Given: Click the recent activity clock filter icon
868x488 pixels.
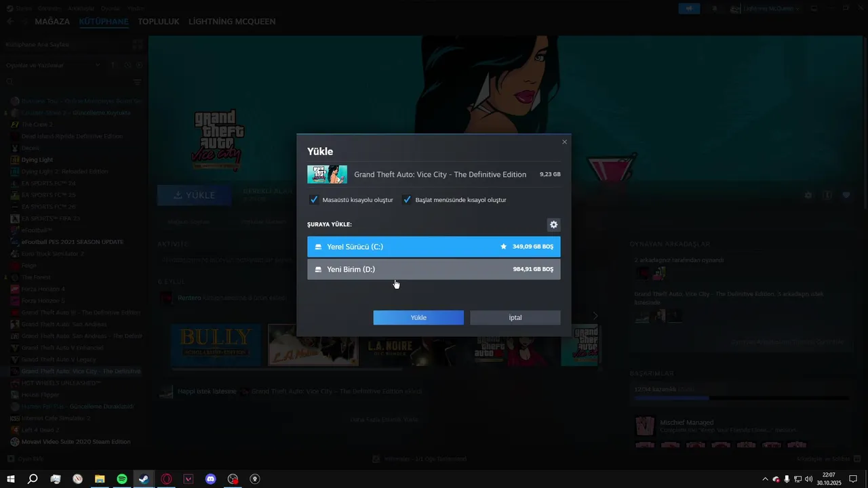Looking at the screenshot, I should tap(127, 65).
